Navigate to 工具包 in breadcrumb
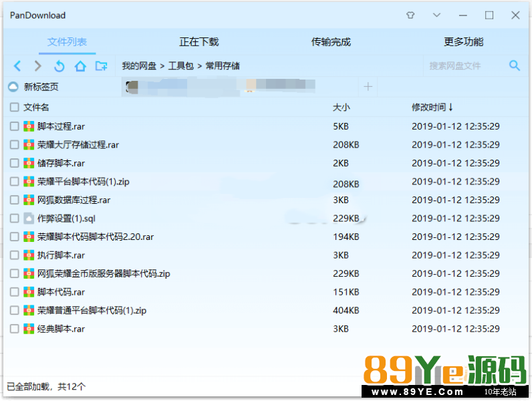Viewport: 532px width, 401px height. coord(181,65)
